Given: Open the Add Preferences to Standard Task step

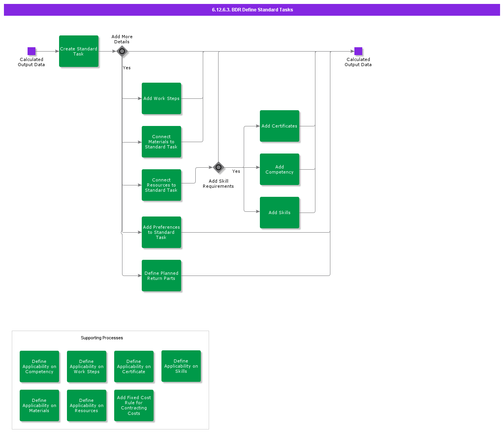Looking at the screenshot, I should click(161, 232).
